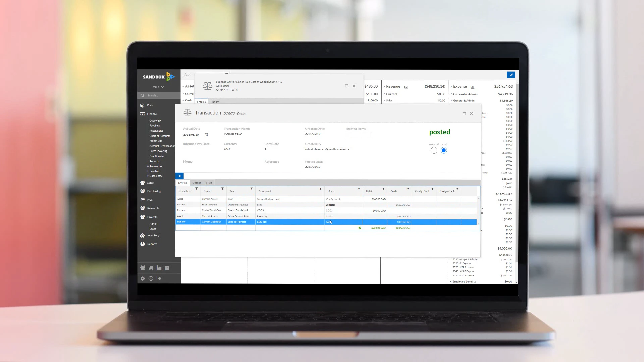Select the unpost radio button

click(434, 150)
